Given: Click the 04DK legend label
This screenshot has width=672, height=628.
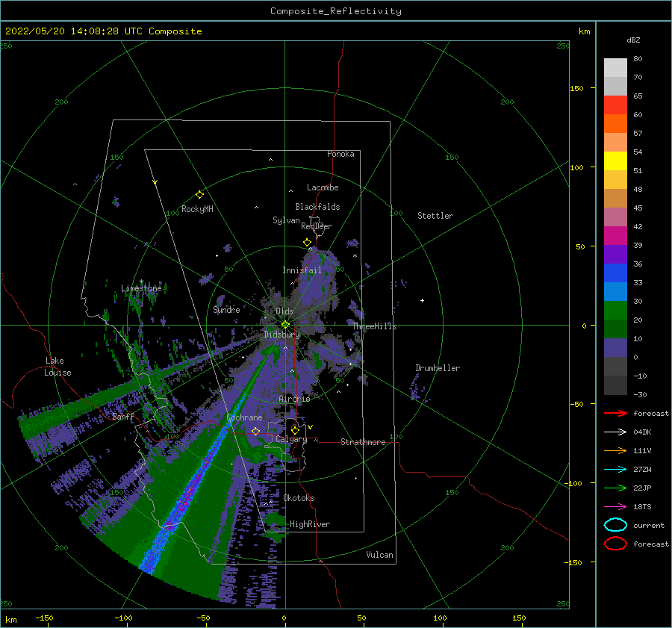Looking at the screenshot, I should (x=642, y=432).
